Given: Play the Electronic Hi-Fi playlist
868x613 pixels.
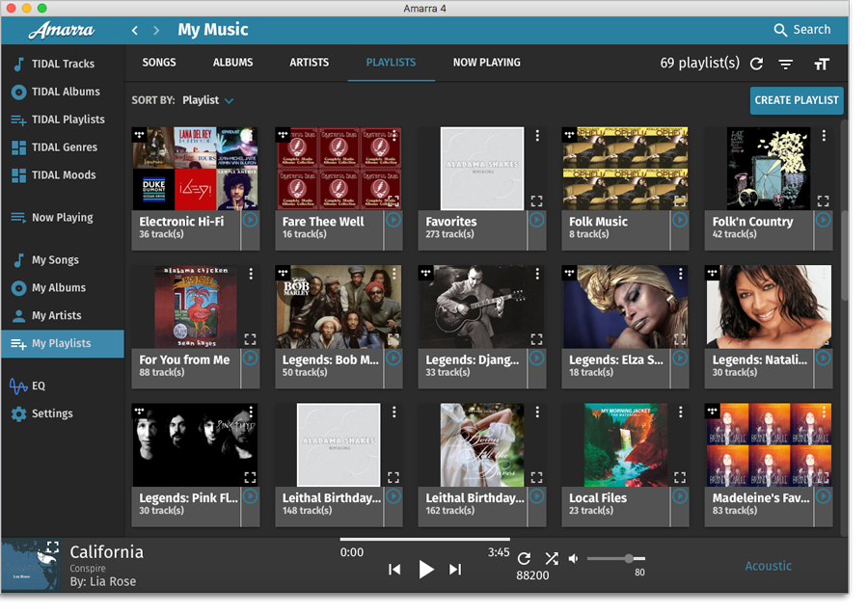Looking at the screenshot, I should [x=250, y=220].
